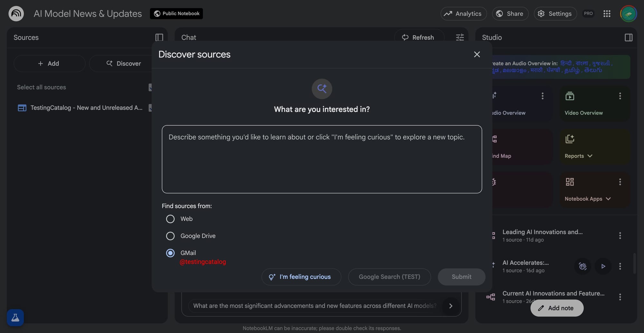Open the Google apps grid

(x=607, y=14)
